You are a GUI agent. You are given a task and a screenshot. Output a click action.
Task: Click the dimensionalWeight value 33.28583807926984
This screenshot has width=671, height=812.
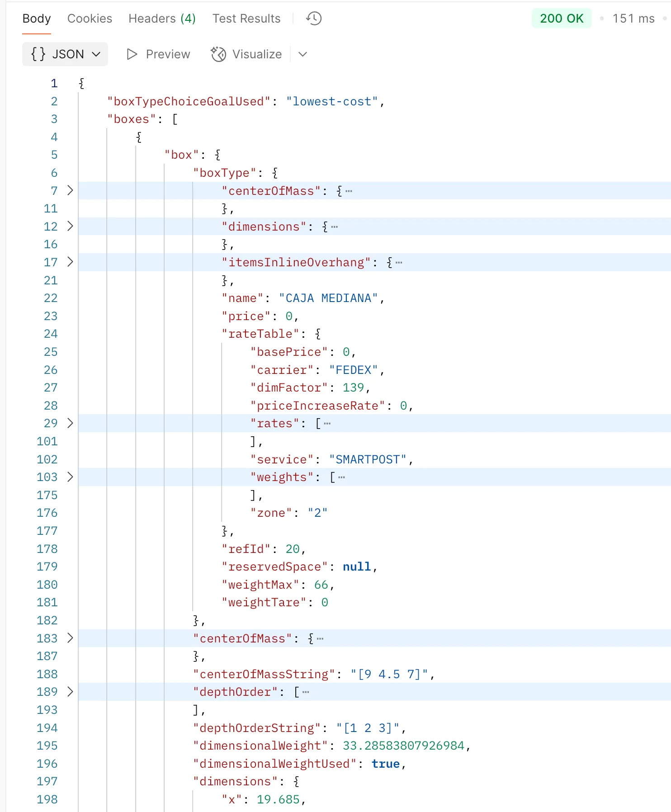(x=403, y=746)
